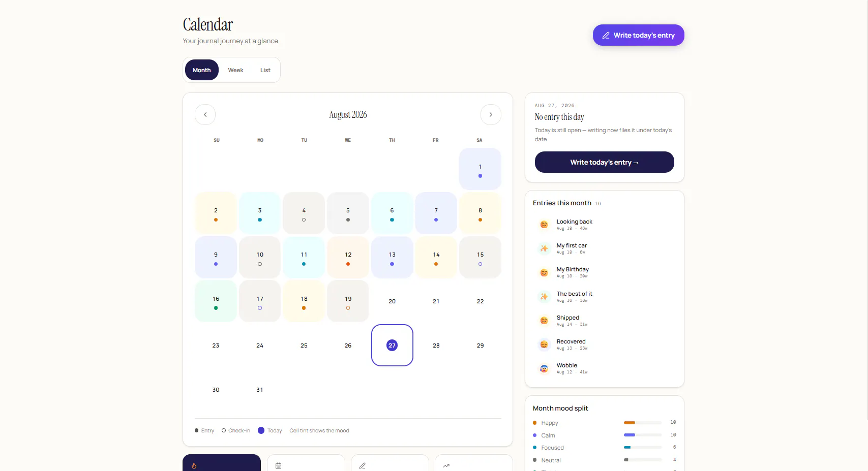Open the Wobble entry

coord(605,368)
